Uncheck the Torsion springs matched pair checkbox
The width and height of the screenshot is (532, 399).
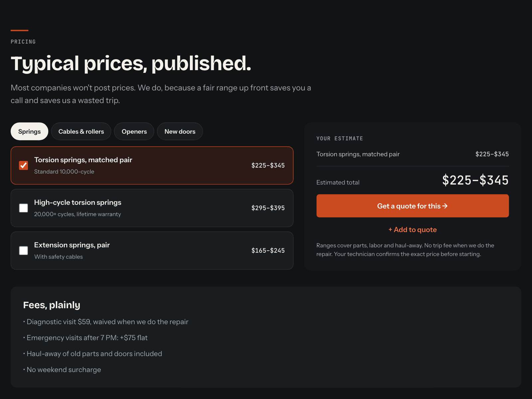[x=24, y=165]
